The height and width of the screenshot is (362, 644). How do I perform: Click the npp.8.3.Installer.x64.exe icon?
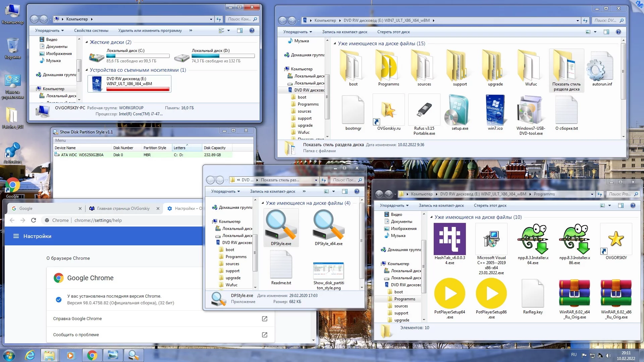pos(533,239)
